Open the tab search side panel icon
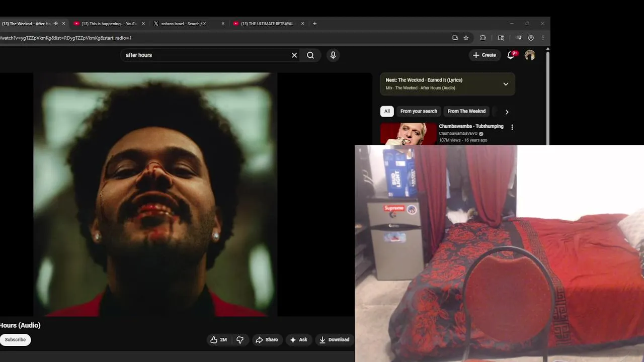The height and width of the screenshot is (362, 644). (x=501, y=38)
